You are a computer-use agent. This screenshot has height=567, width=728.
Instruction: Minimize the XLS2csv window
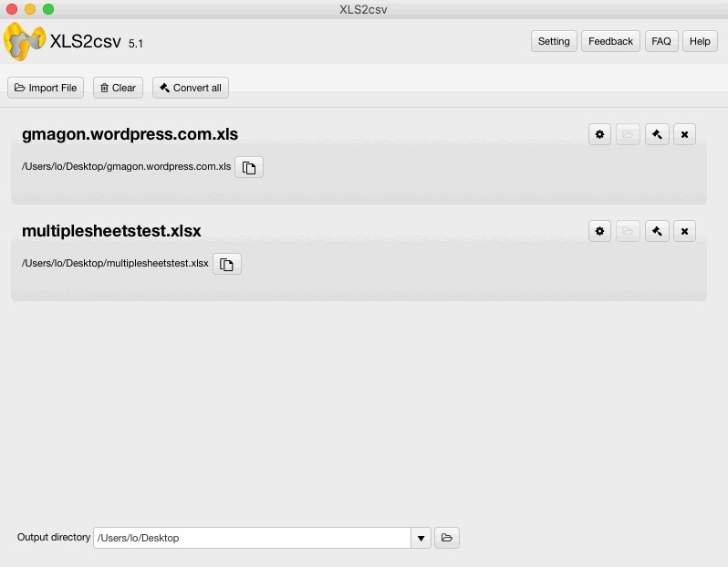30,9
